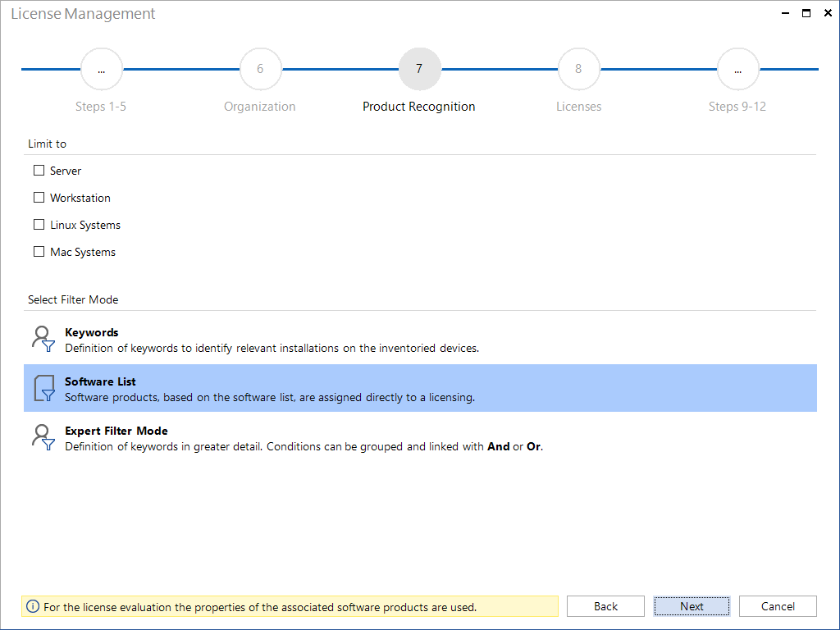Click the Steps 9-12 label
840x630 pixels.
tap(737, 107)
